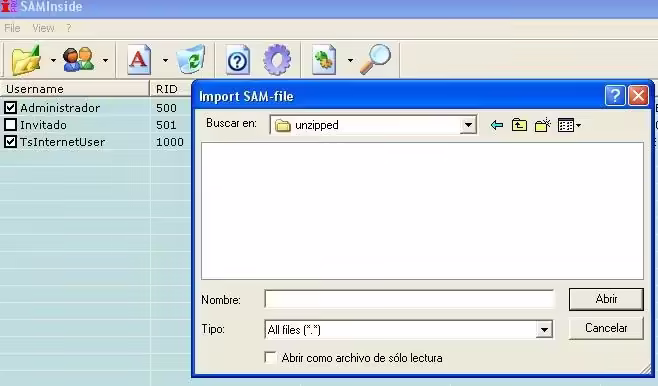Check the Invitado user checkbox
The height and width of the screenshot is (386, 658).
(x=10, y=125)
